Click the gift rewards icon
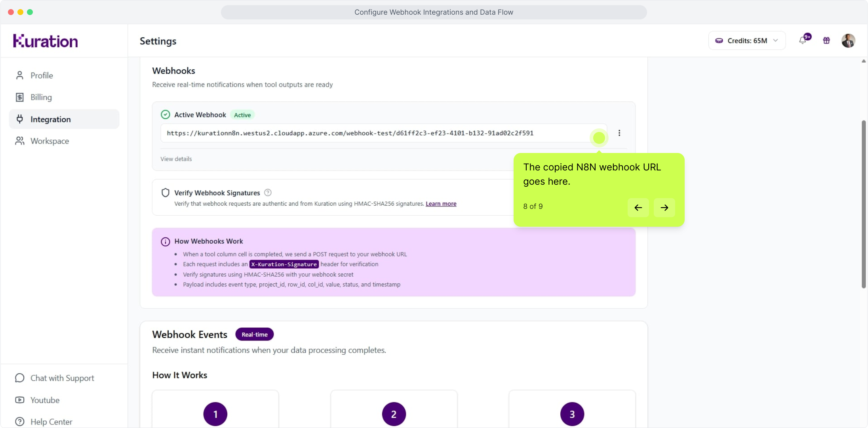This screenshot has width=868, height=428. [x=826, y=40]
